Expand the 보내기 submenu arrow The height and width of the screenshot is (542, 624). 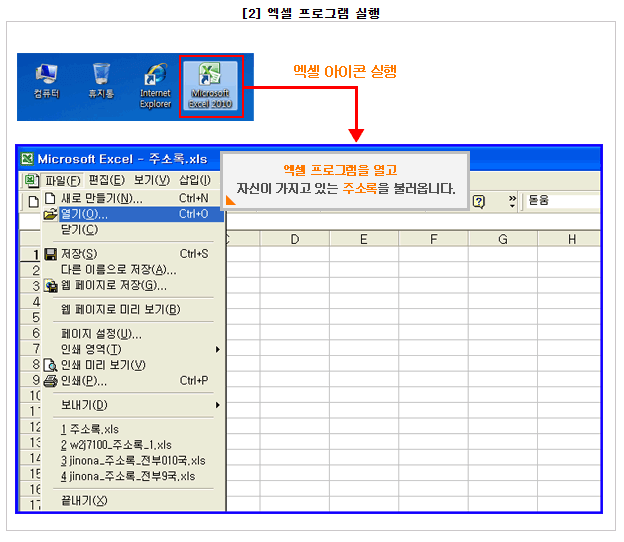[x=218, y=405]
